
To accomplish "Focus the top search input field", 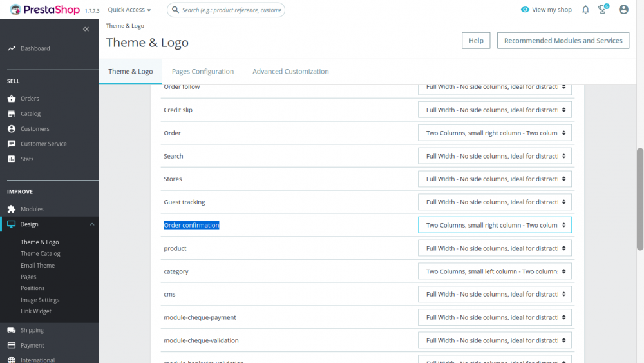I will click(x=232, y=10).
